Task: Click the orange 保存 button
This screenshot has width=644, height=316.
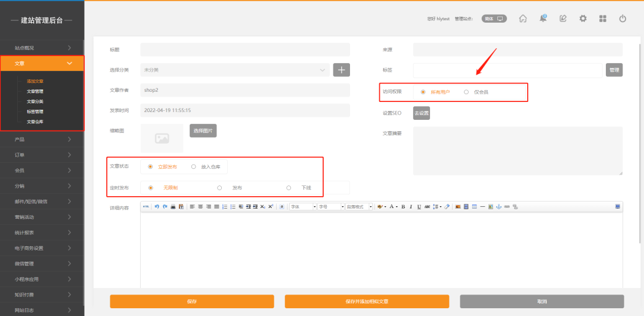Action: (x=191, y=302)
